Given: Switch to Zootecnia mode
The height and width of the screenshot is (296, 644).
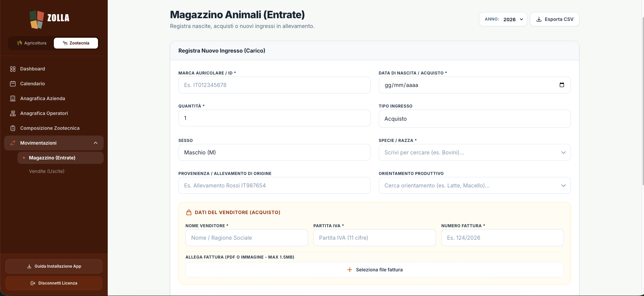Looking at the screenshot, I should (76, 43).
